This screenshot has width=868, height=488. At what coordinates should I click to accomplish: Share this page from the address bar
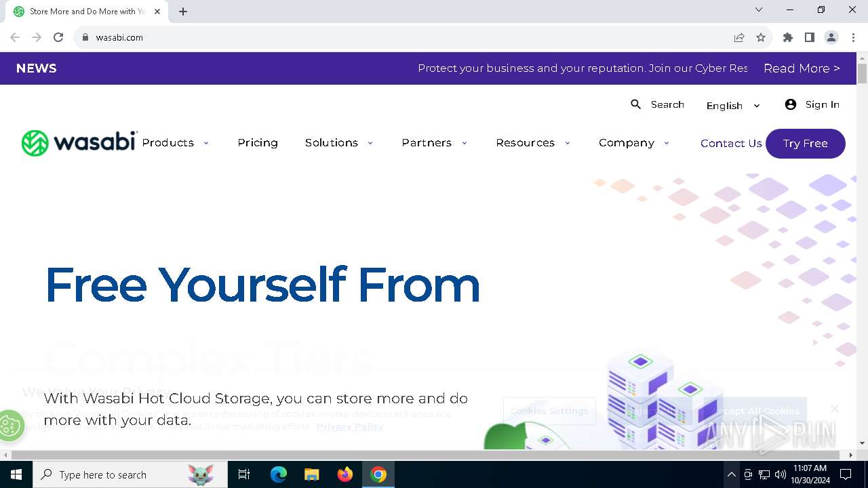click(739, 37)
